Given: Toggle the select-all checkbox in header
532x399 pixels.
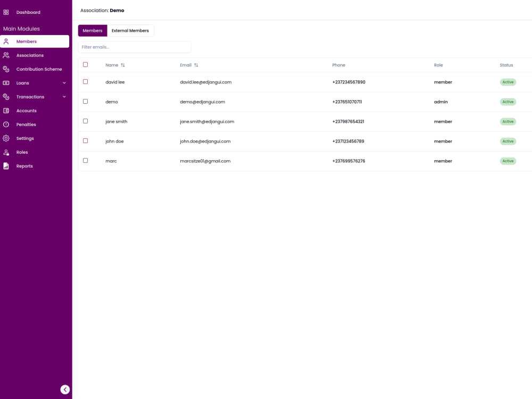Looking at the screenshot, I should click(x=86, y=64).
